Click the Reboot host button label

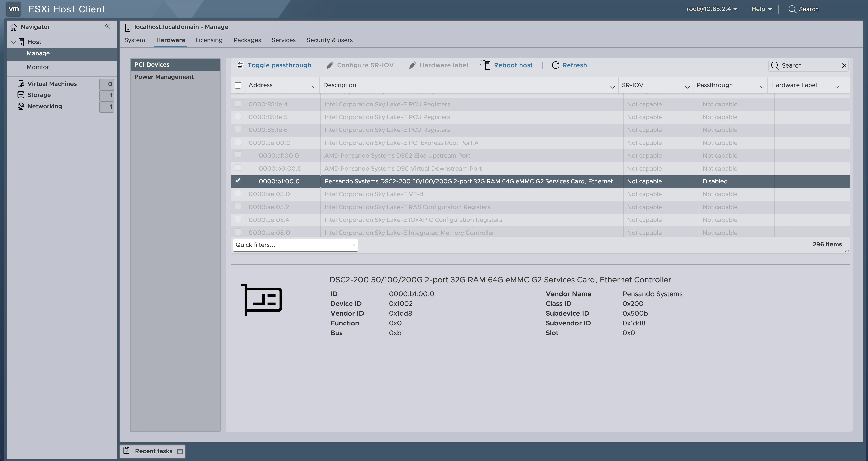click(513, 65)
